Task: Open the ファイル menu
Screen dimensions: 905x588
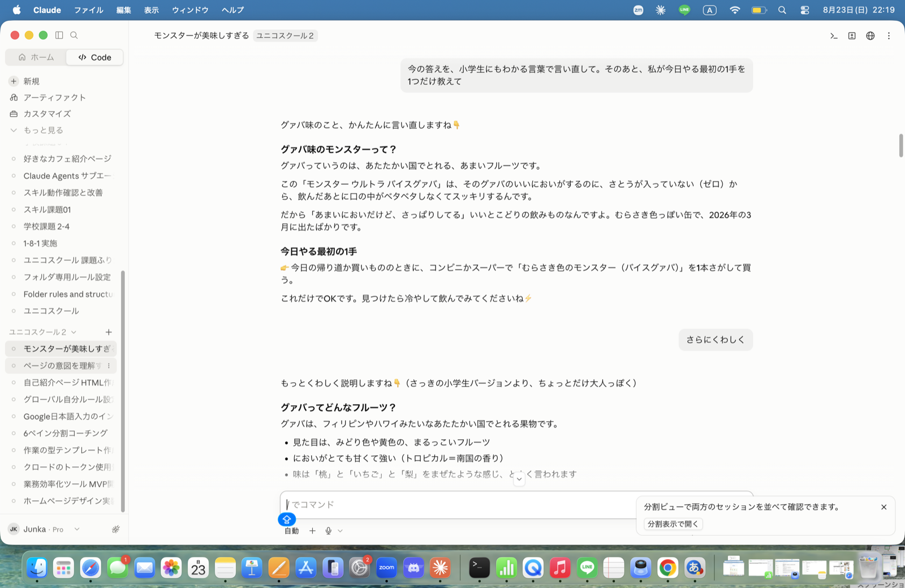Action: click(x=89, y=10)
